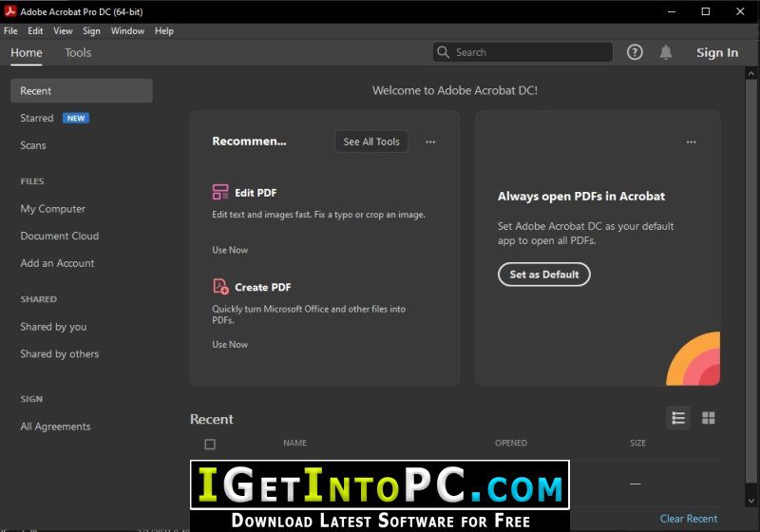Maximize the Acrobat window

(x=706, y=11)
